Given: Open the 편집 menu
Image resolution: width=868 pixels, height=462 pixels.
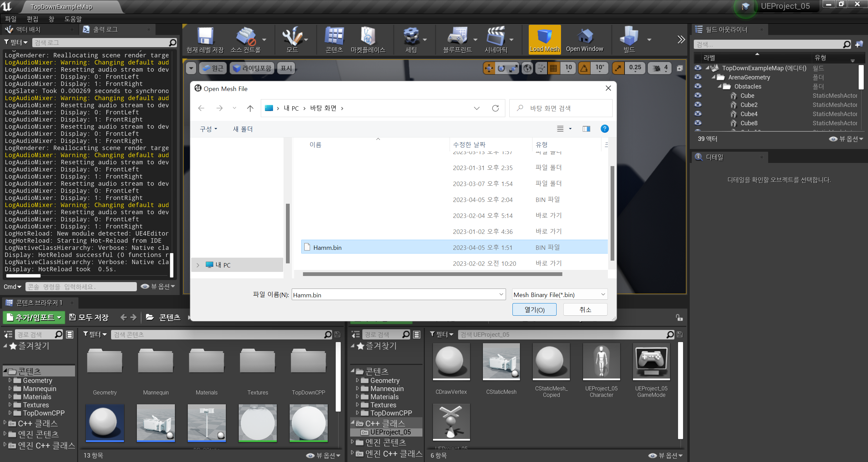Looking at the screenshot, I should [x=33, y=19].
